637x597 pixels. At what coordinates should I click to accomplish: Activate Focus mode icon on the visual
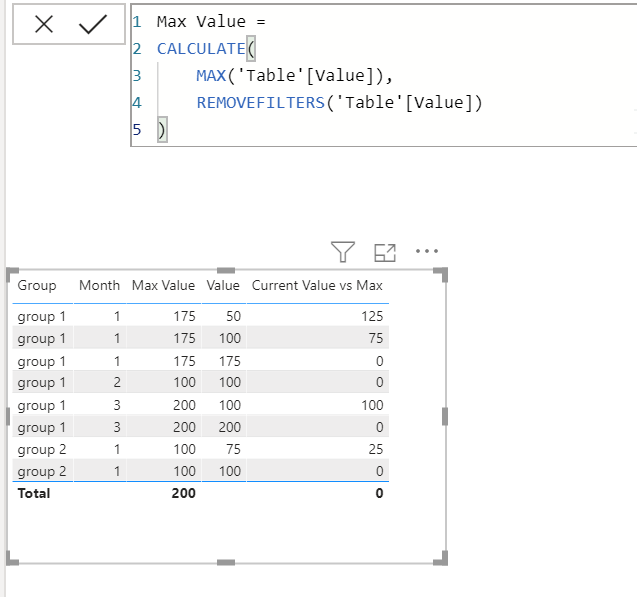pos(385,253)
